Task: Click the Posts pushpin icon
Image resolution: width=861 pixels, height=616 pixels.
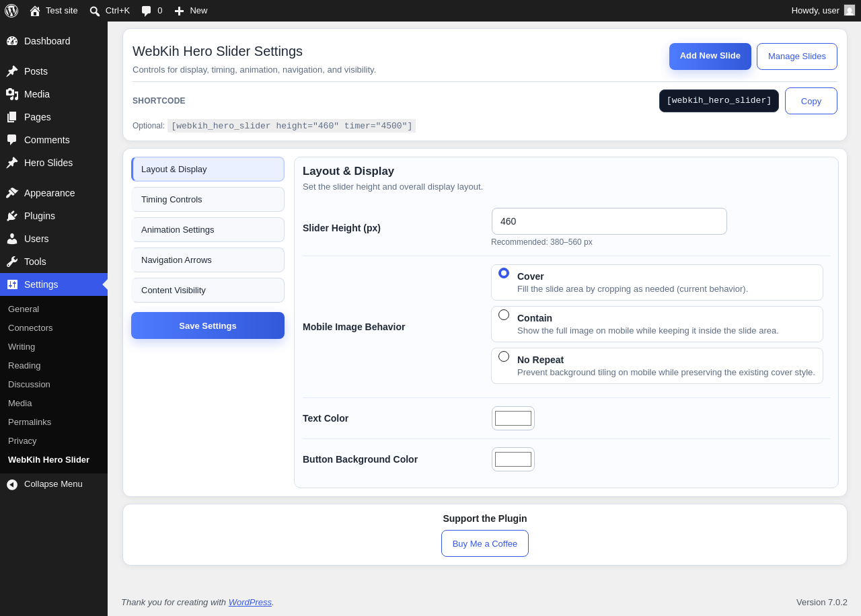Action: (x=12, y=71)
